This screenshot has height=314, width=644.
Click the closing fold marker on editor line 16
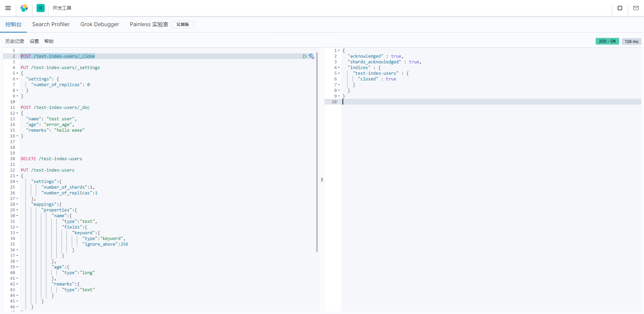[x=17, y=136]
